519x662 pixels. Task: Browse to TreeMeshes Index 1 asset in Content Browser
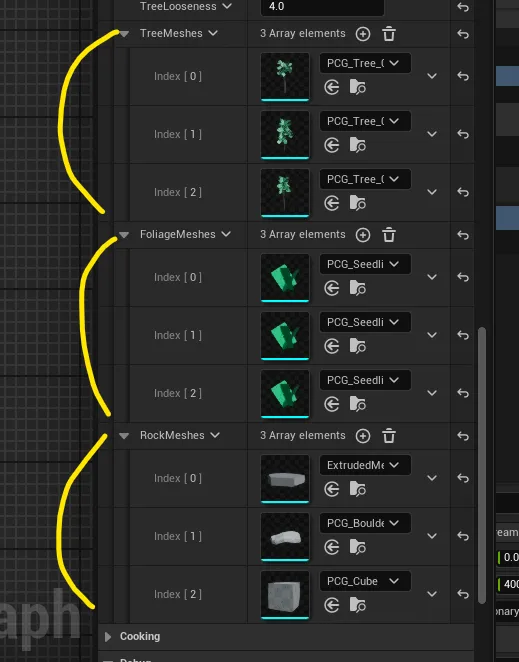(x=357, y=145)
